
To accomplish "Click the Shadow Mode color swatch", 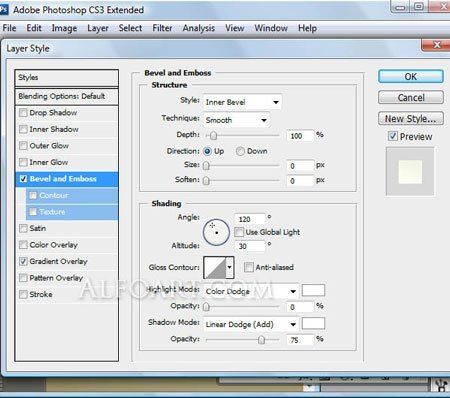I will click(313, 323).
